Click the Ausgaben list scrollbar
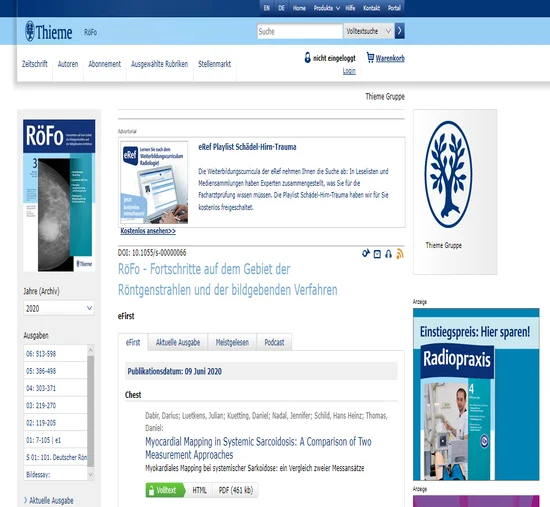550x507 pixels. pyautogui.click(x=90, y=412)
